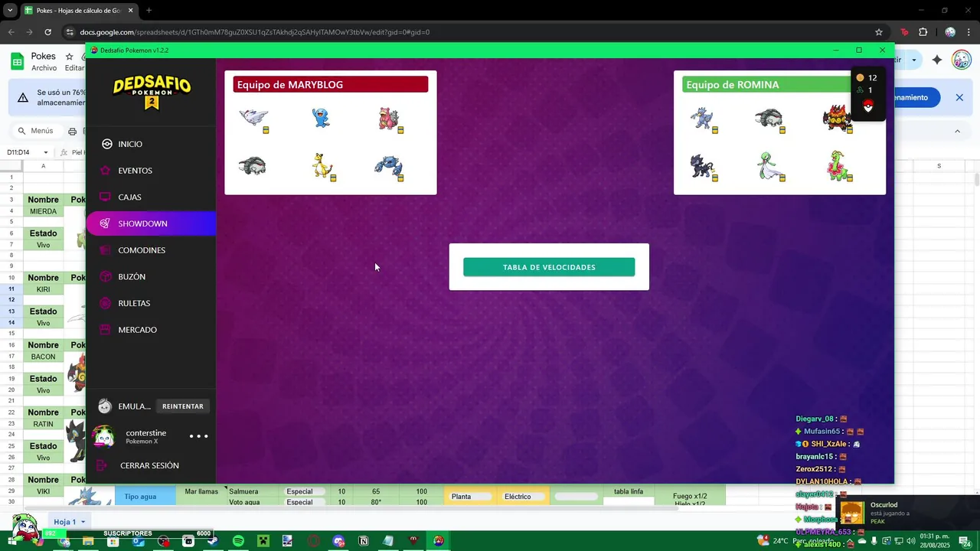
Task: Click the Dedsafio Pokemon 2 logo
Action: (152, 93)
